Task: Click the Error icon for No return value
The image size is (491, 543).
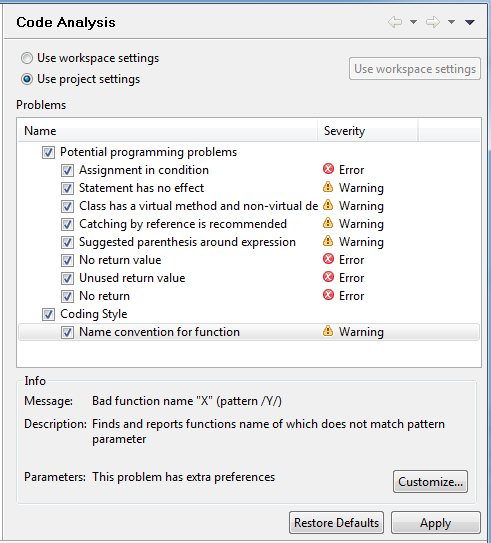Action: pos(328,259)
